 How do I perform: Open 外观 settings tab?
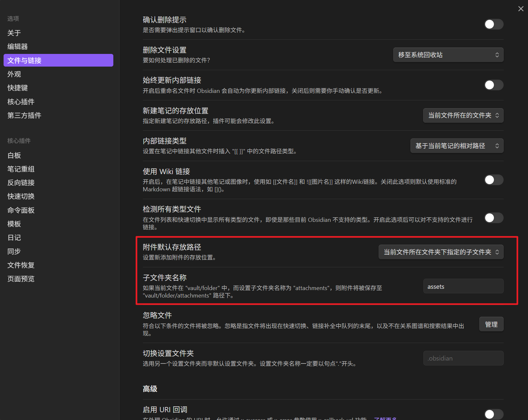point(58,74)
